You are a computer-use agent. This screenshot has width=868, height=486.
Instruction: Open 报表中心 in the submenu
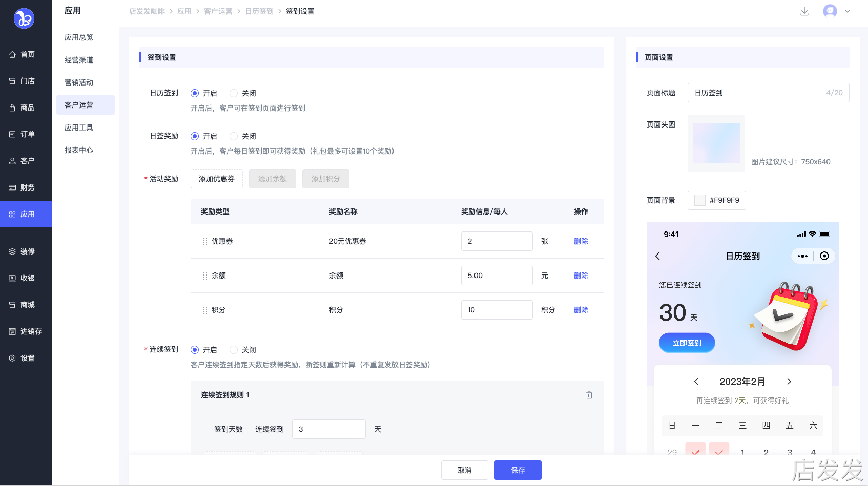coord(79,150)
